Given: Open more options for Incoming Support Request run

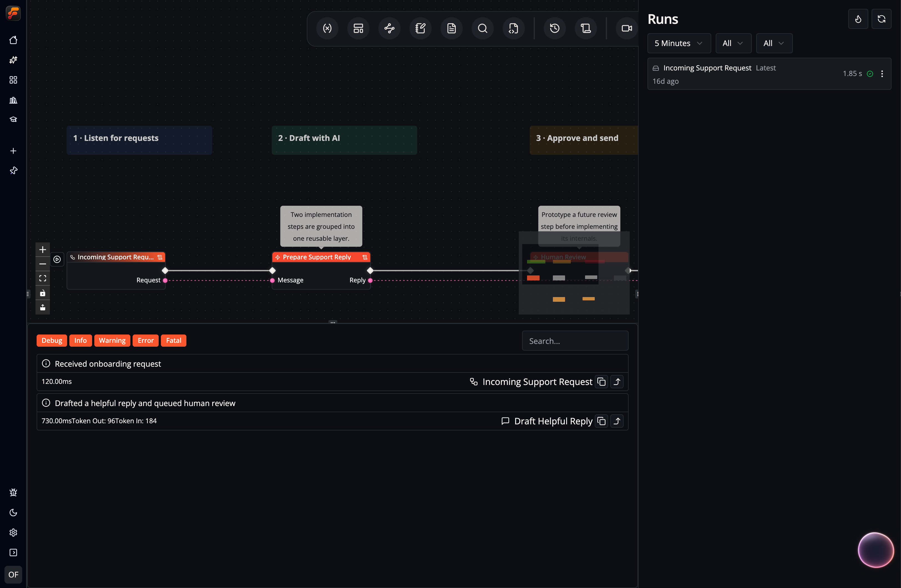Looking at the screenshot, I should [x=882, y=74].
